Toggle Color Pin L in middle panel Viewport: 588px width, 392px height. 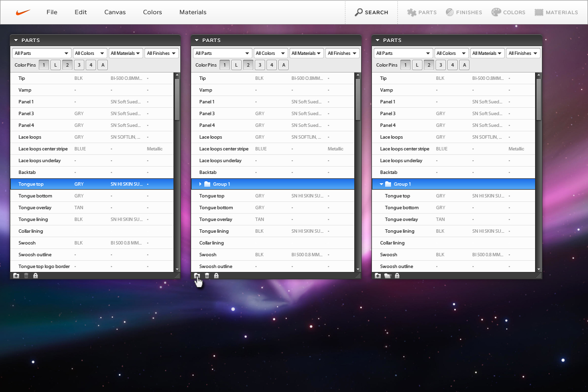pos(236,65)
